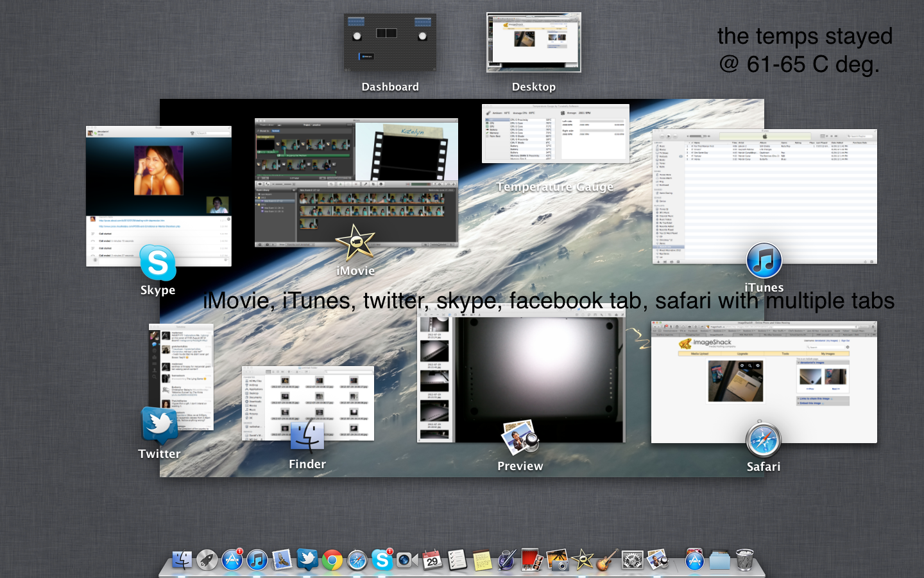The width and height of the screenshot is (924, 578).
Task: Click Skype icon in the Dock
Action: click(382, 560)
